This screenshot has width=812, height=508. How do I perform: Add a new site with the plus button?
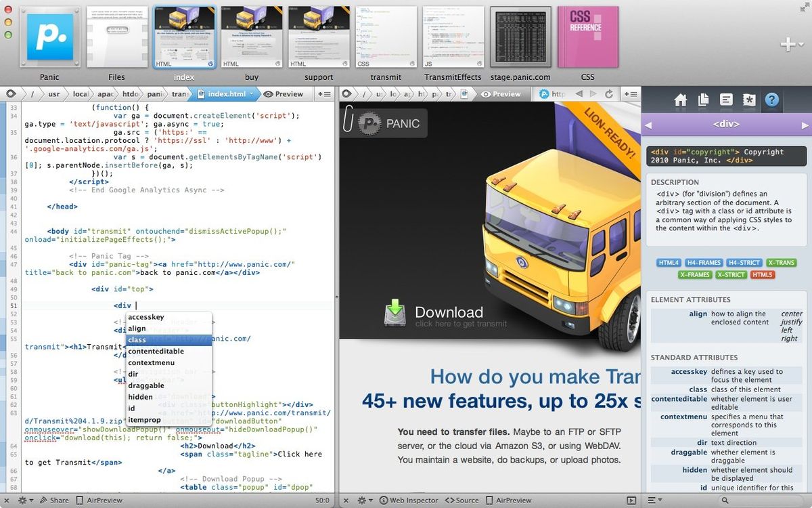789,43
